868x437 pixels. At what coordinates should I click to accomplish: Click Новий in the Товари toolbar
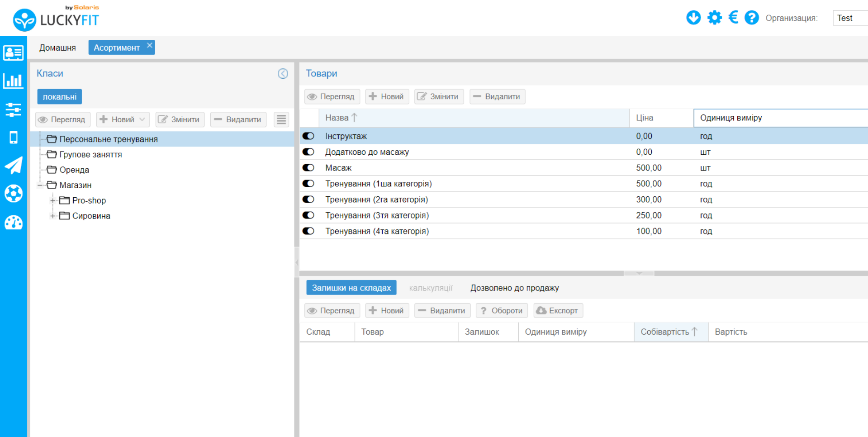[387, 96]
